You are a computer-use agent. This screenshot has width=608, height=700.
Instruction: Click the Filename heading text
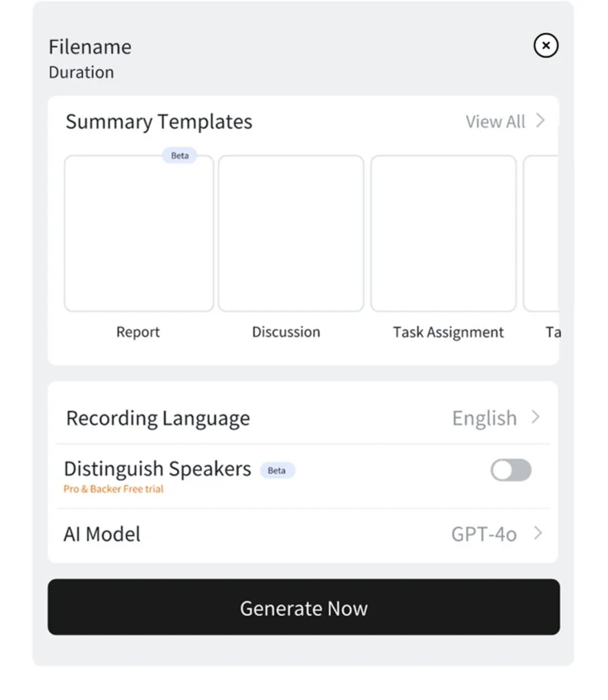pyautogui.click(x=90, y=47)
